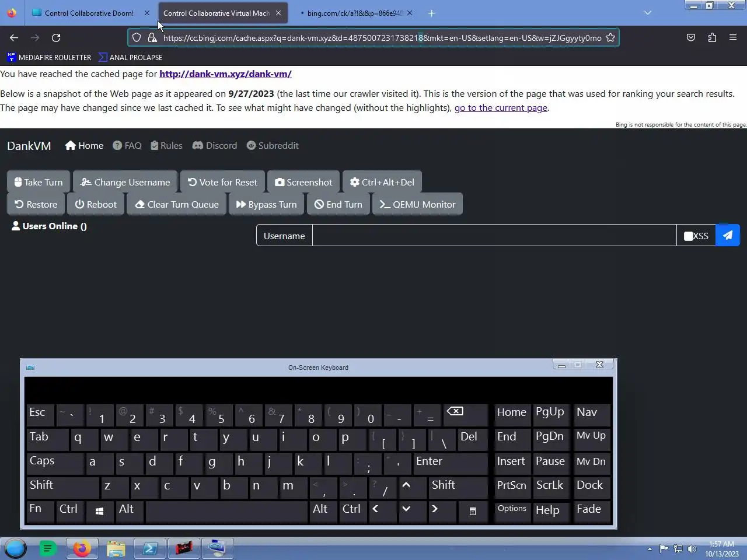
Task: Click the Restore button
Action: [36, 204]
